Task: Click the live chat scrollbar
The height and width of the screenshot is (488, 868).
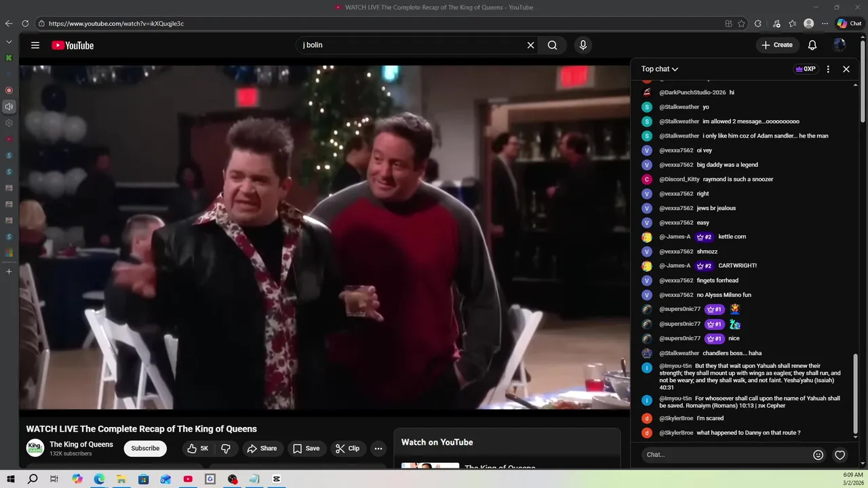Action: 856,393
